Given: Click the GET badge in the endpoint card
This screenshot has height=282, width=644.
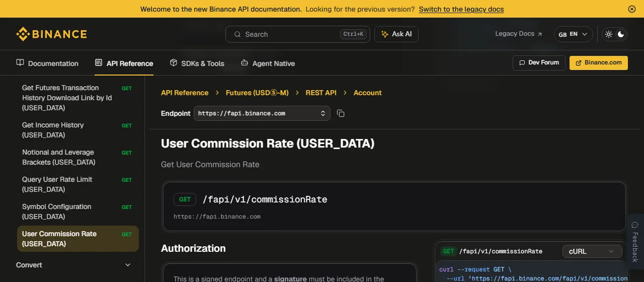Looking at the screenshot, I should (185, 199).
